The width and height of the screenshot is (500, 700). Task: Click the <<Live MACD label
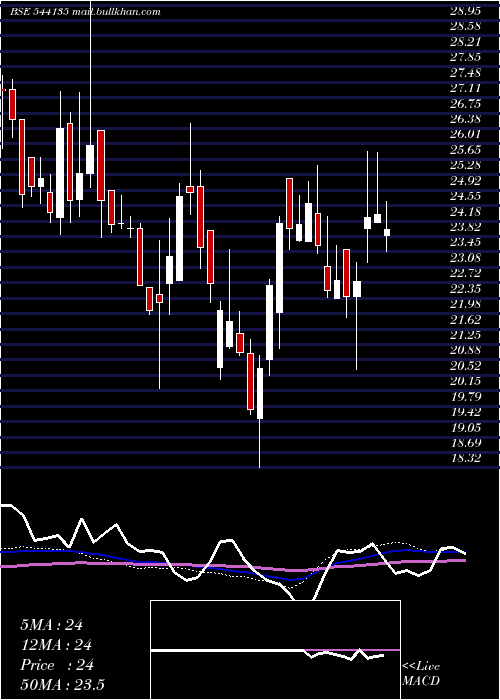pyautogui.click(x=421, y=674)
